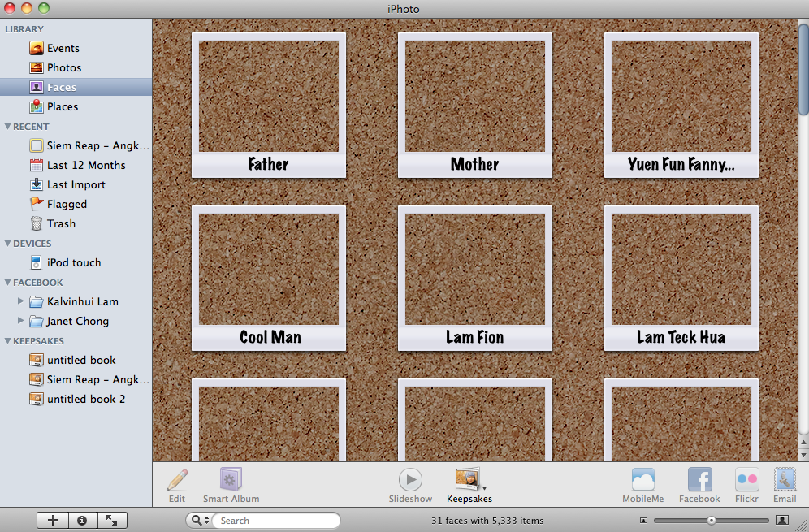Screen dimensions: 809x532
Task: Click the info button
Action: 82,520
